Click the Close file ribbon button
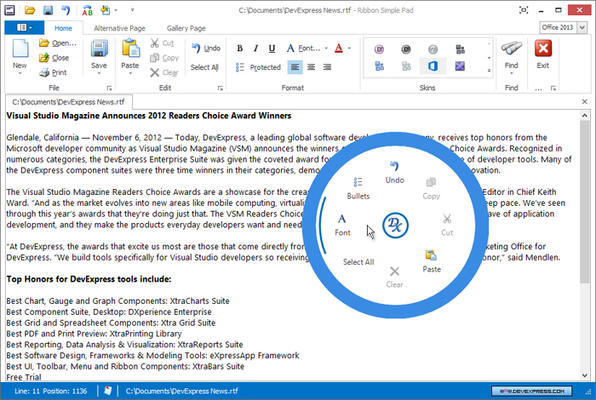Screen dimensions: 596x400 coord(54,58)
